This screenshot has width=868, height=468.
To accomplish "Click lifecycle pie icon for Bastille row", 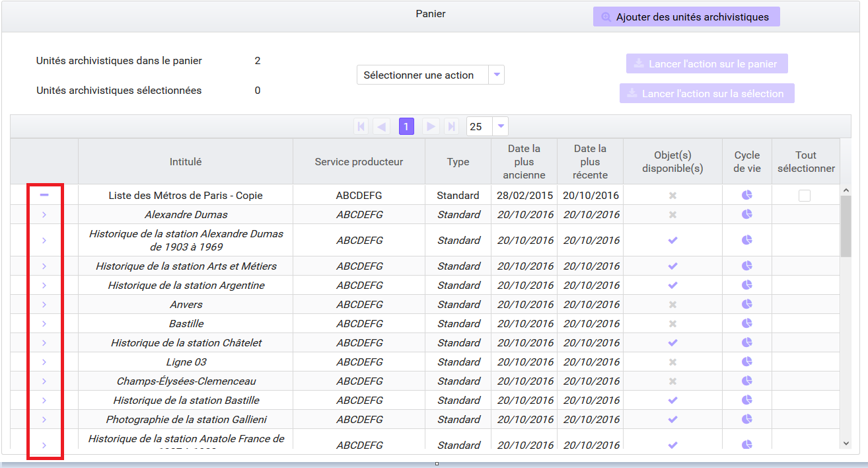I will coord(747,323).
